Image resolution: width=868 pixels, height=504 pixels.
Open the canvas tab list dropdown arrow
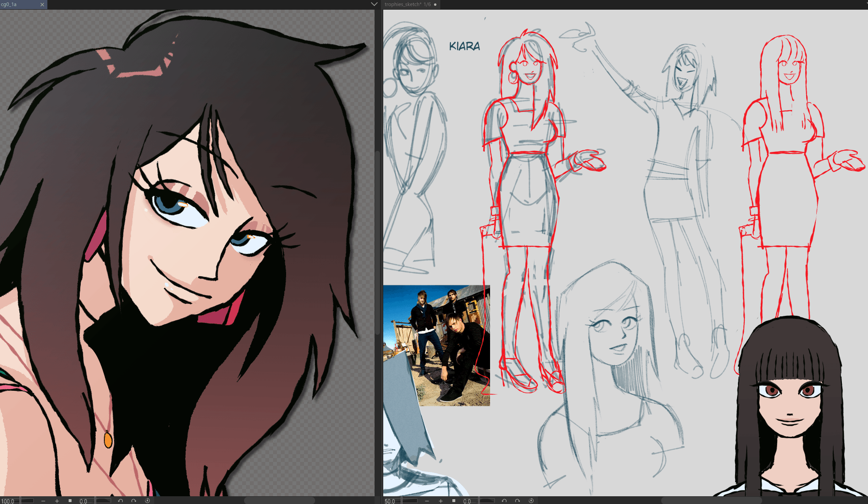(374, 4)
